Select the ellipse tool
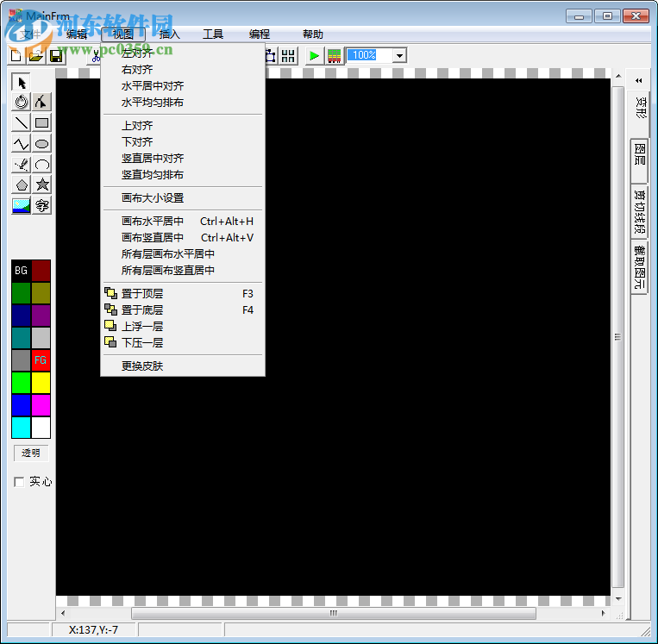 41,143
